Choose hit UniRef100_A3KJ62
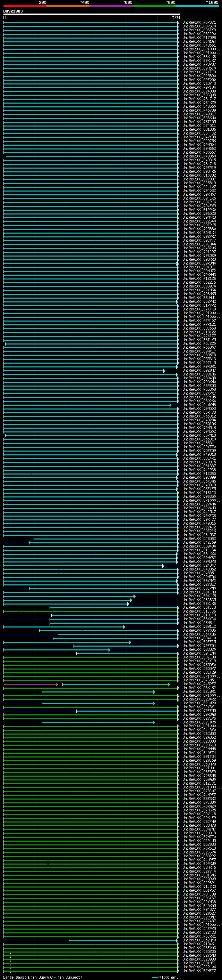The height and width of the screenshot is (980, 222). (x=199, y=687)
